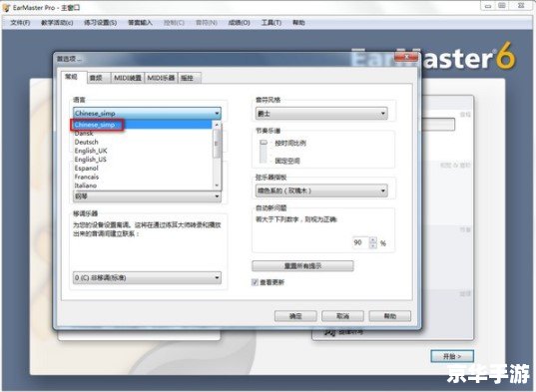Click the 开始 > button in the main window
536x392 pixels.
pyautogui.click(x=452, y=356)
